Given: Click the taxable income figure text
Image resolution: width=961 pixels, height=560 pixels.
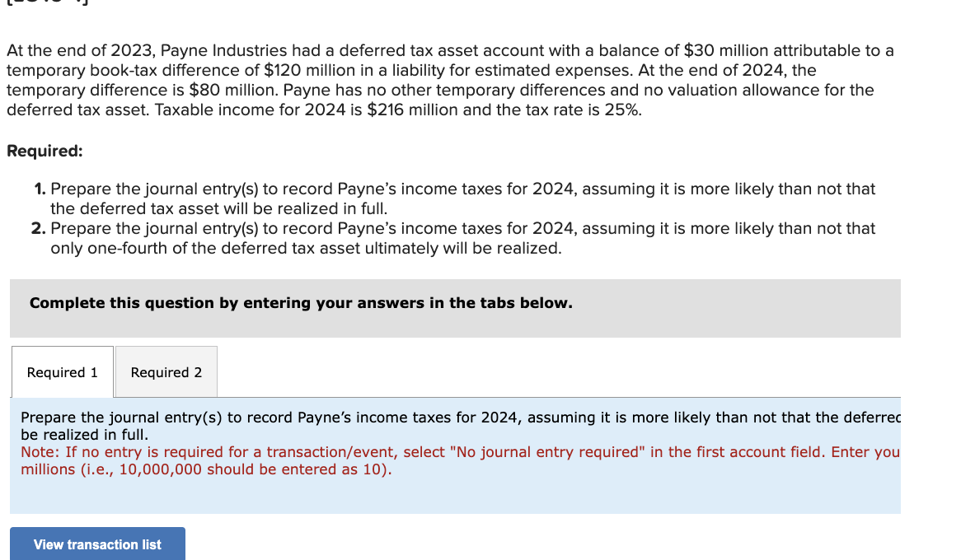Looking at the screenshot, I should 406,110.
